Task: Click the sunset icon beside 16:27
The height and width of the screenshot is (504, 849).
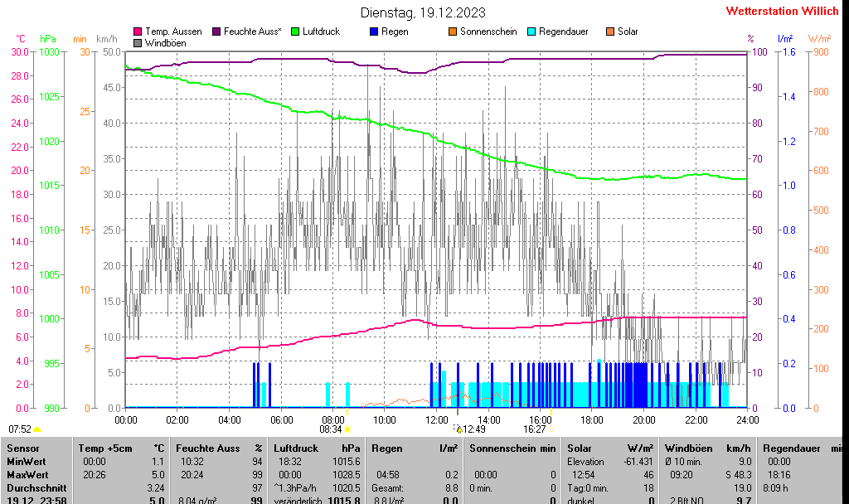Action: pyautogui.click(x=551, y=429)
